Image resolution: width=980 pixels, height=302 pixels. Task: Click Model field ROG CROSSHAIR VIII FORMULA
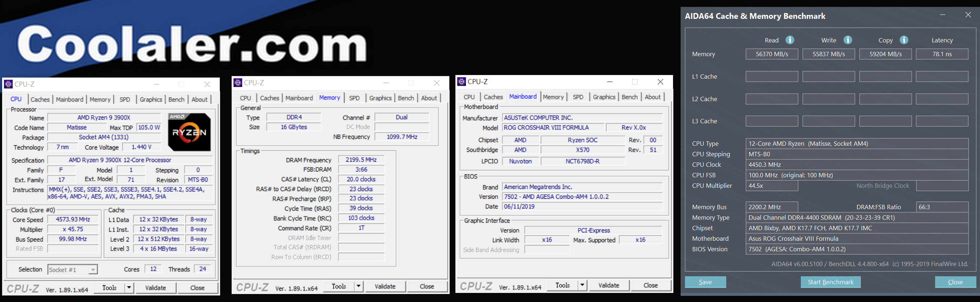pyautogui.click(x=553, y=128)
